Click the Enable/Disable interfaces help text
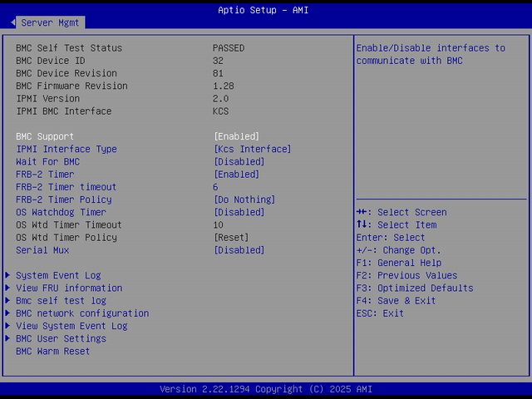Image resolution: width=532 pixels, height=399 pixels. 431,54
